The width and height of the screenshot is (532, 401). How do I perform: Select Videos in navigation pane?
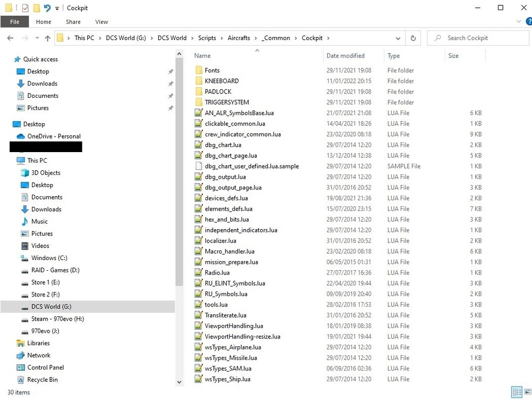tap(40, 246)
